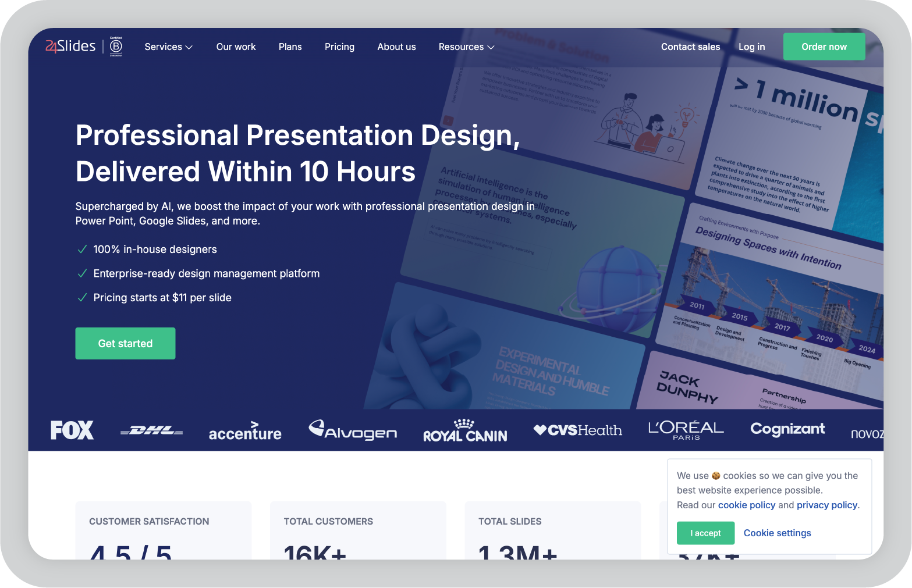
Task: Go to the Plans page
Action: pyautogui.click(x=290, y=47)
